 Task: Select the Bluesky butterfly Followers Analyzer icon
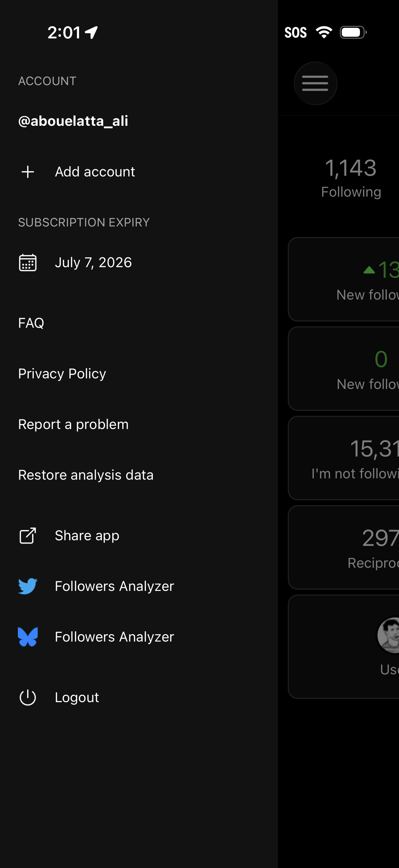point(28,637)
